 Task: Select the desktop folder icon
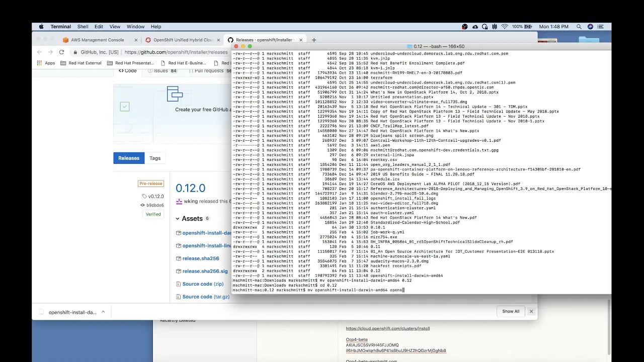589,40
